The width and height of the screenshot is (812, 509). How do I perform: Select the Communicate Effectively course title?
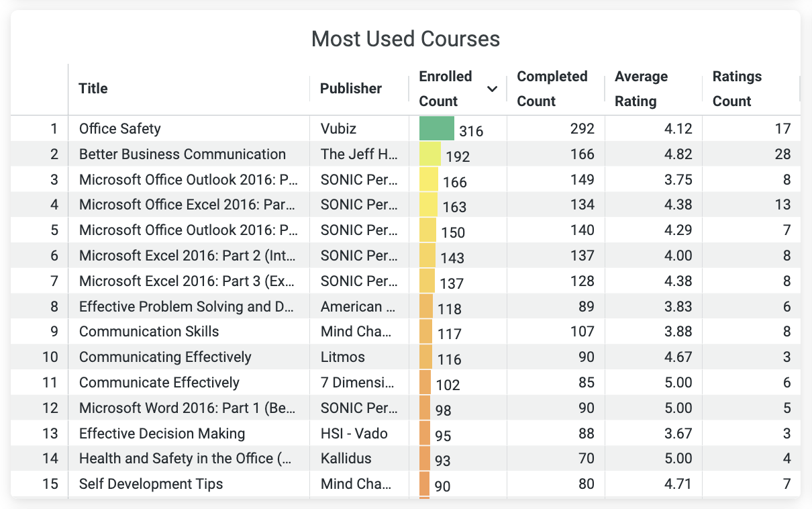[x=159, y=382]
